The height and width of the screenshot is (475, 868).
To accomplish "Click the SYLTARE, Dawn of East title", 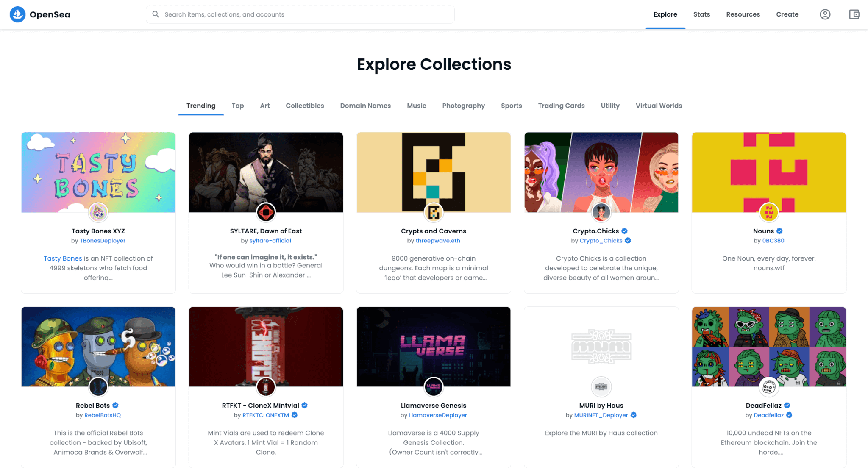I will point(266,231).
